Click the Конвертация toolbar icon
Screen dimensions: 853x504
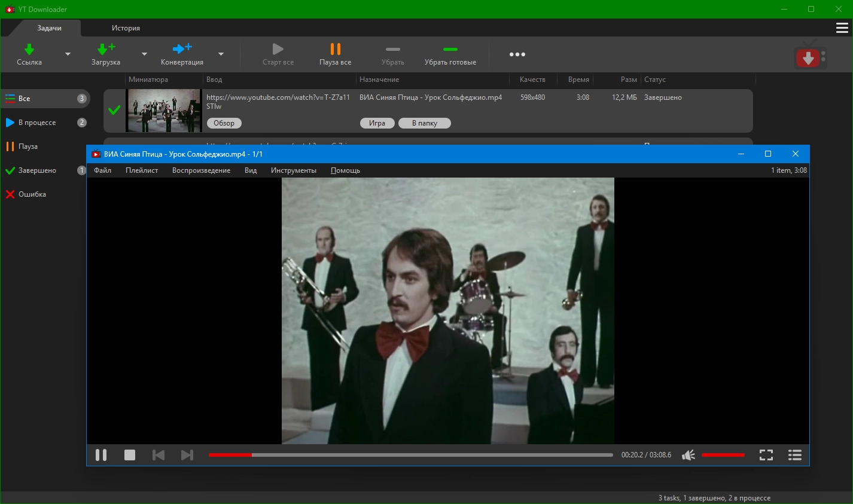[x=182, y=50]
